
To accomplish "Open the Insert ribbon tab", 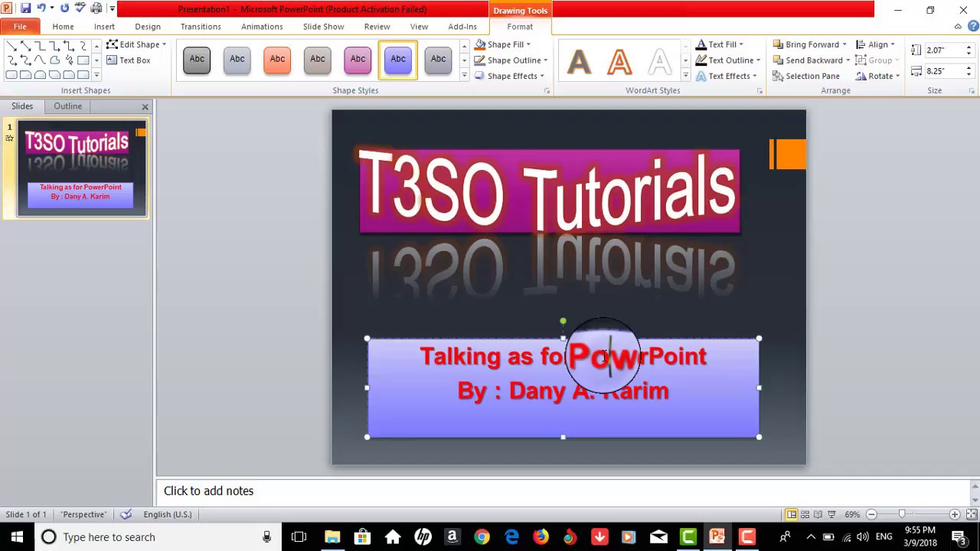I will point(104,26).
